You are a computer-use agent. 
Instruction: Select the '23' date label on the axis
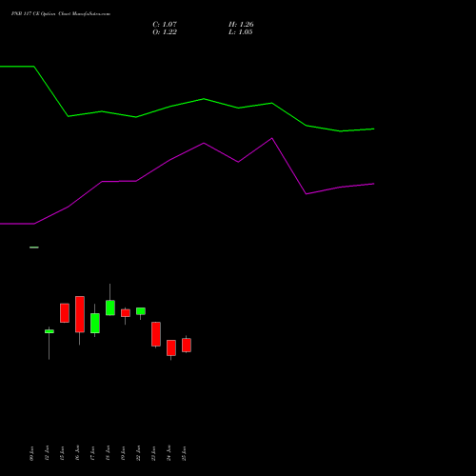(x=153, y=453)
